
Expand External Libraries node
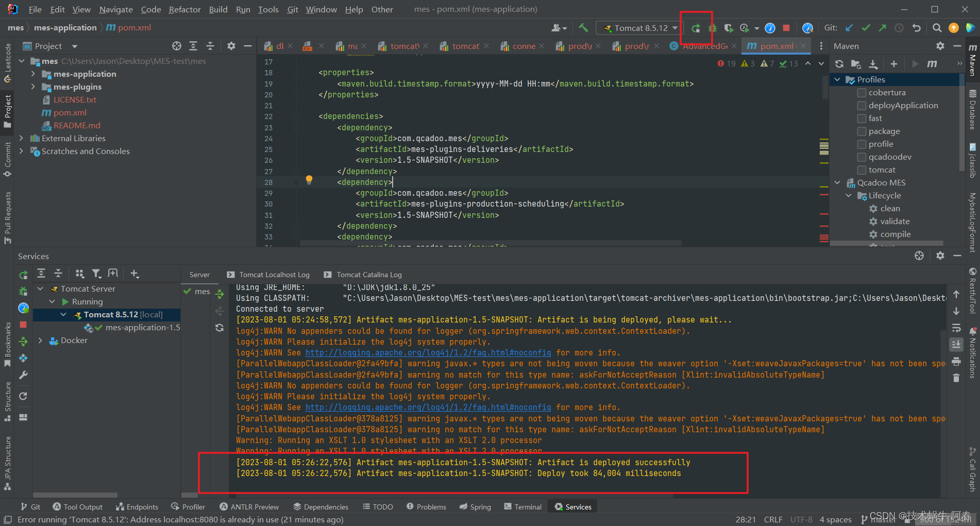point(21,138)
